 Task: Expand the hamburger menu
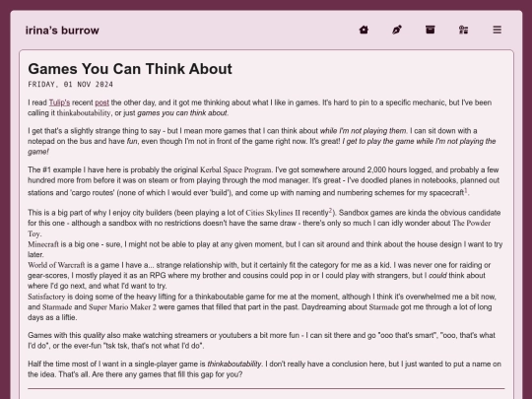point(498,30)
